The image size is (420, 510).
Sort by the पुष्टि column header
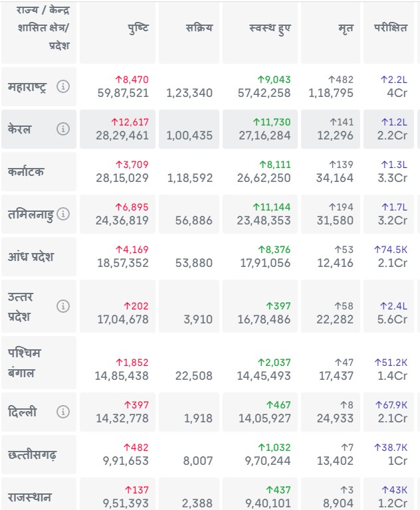pyautogui.click(x=138, y=29)
